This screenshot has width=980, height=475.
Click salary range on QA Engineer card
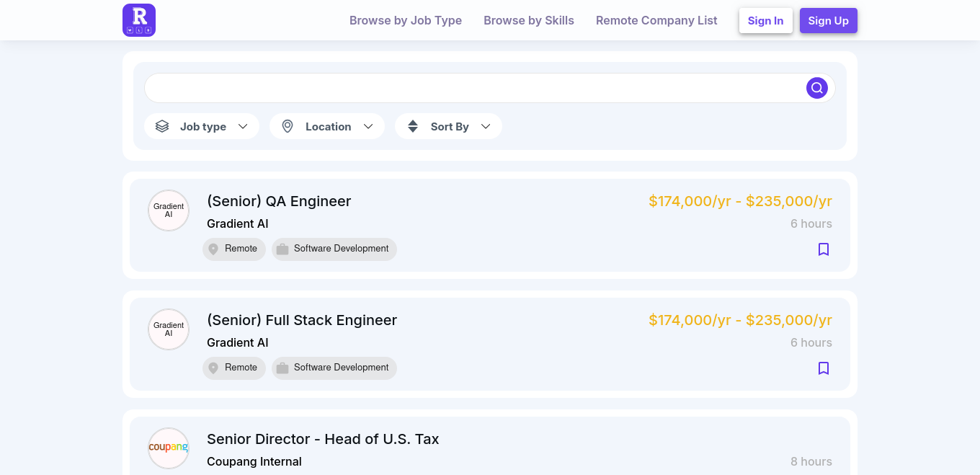point(740,201)
